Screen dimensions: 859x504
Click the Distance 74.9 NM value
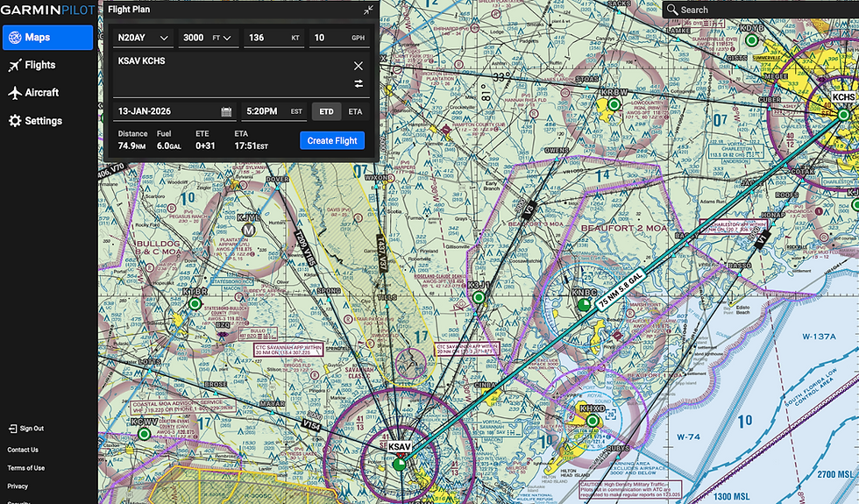(132, 146)
